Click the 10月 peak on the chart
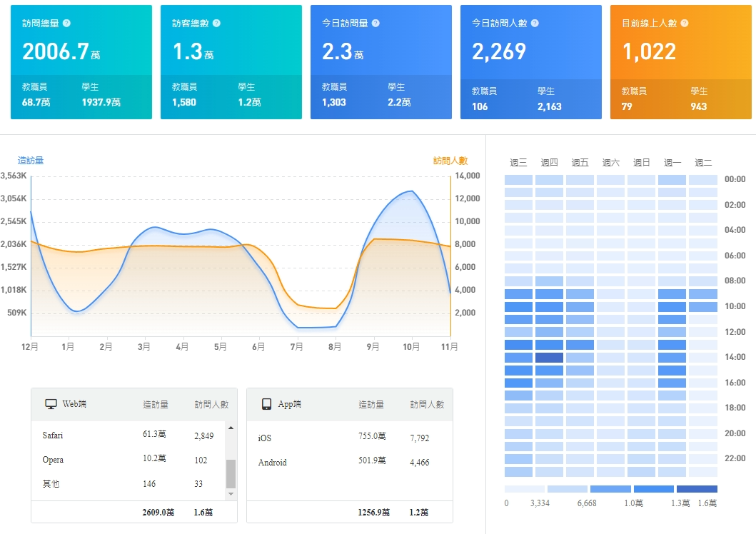This screenshot has height=534, width=756. (x=410, y=191)
